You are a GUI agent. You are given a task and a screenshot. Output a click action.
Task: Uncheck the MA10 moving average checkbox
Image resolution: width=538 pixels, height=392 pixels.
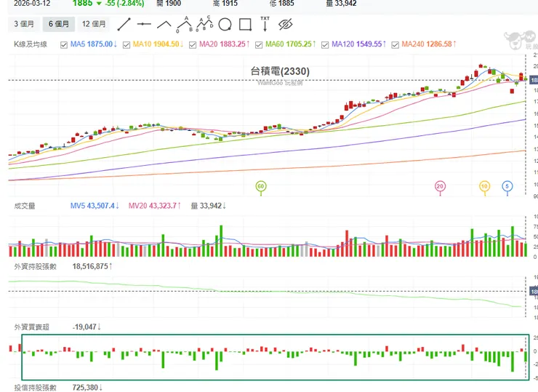point(127,45)
